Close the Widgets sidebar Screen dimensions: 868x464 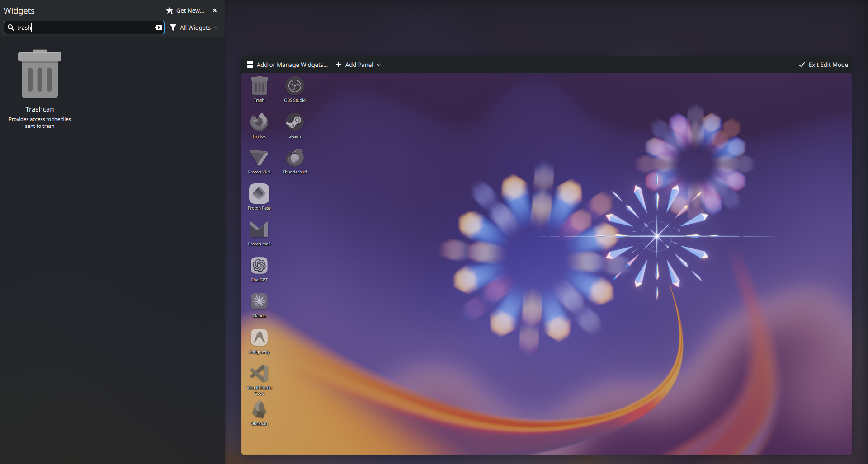coord(215,10)
